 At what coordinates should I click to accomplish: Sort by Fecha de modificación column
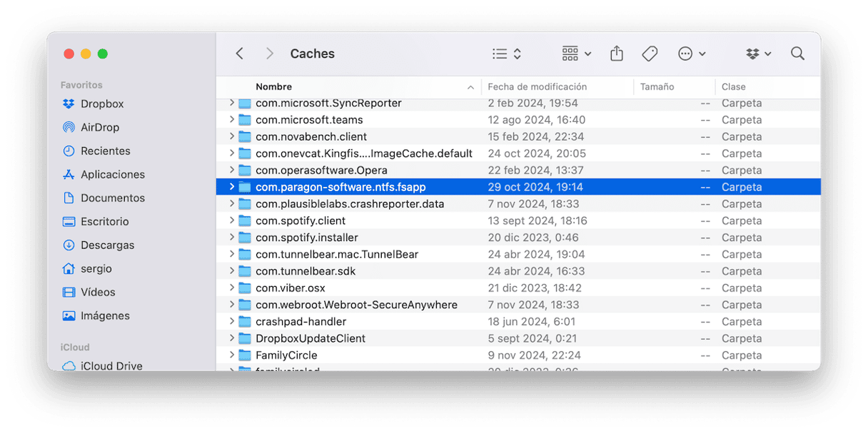[x=538, y=87]
